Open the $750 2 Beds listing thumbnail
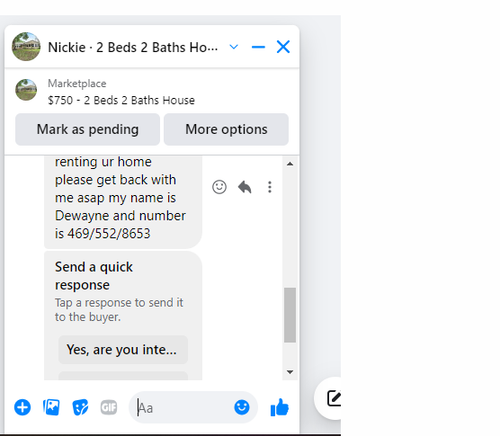The image size is (500, 436). click(x=26, y=90)
